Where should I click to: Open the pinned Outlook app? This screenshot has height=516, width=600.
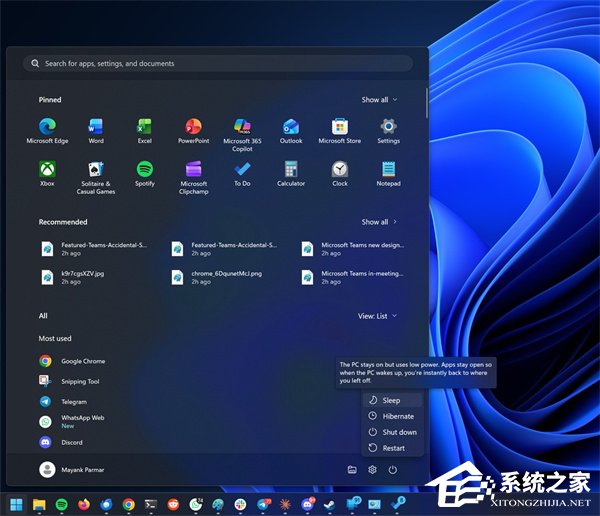291,131
